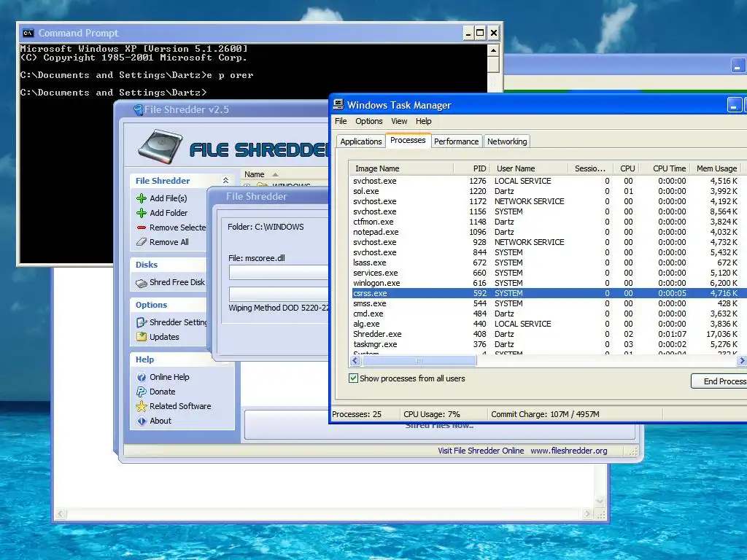Click the Task Manager title bar icon
This screenshot has width=747, height=560.
tap(338, 104)
